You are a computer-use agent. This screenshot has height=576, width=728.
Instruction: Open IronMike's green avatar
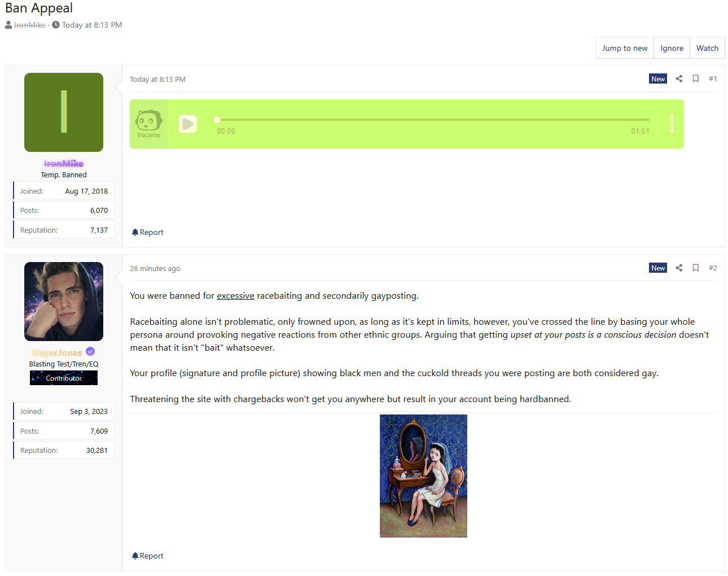[64, 112]
